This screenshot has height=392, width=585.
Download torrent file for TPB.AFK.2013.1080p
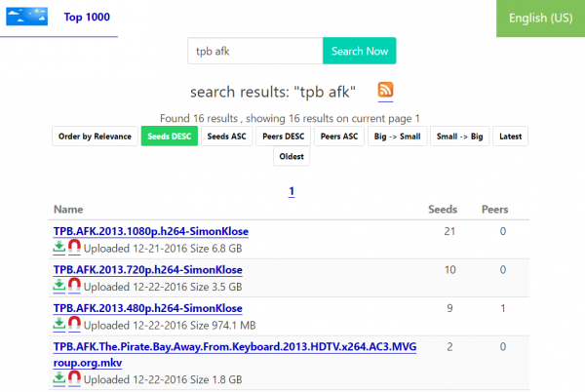point(58,248)
